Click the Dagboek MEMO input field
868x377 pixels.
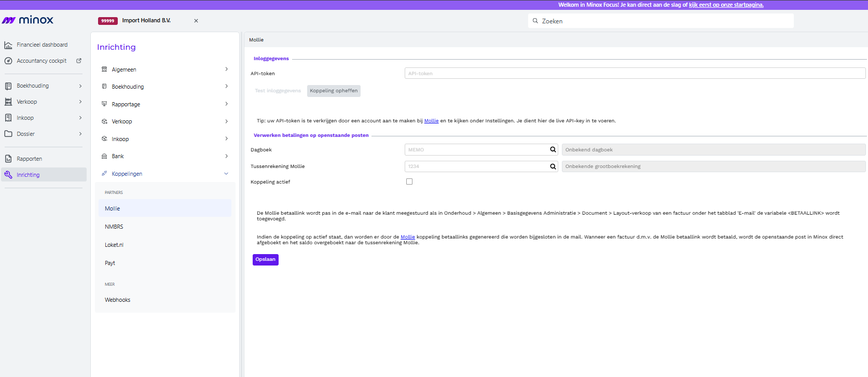pos(477,150)
